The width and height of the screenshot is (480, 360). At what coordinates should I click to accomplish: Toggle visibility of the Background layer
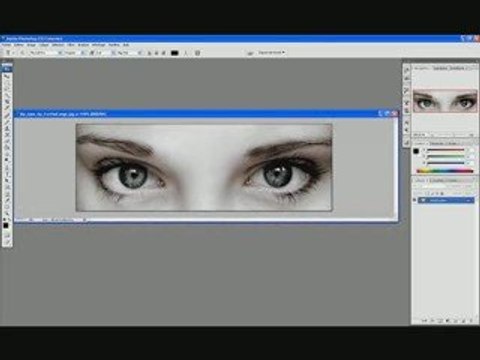click(x=415, y=200)
